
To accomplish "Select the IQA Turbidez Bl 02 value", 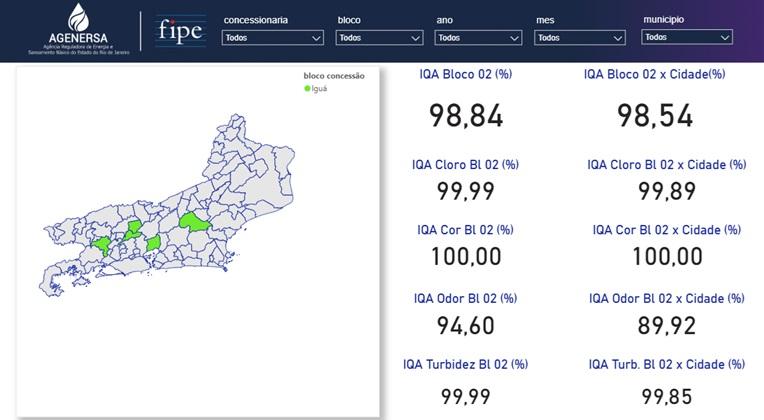I will [466, 397].
